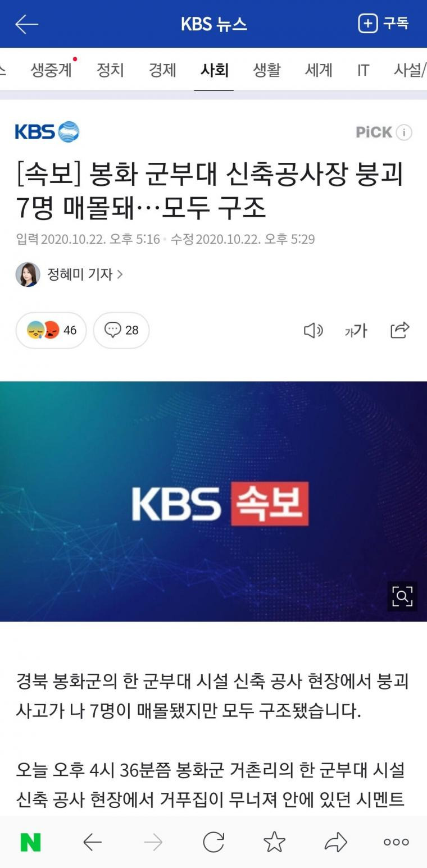
Task: Subscribe with the 구독 plus button
Action: pos(383,24)
